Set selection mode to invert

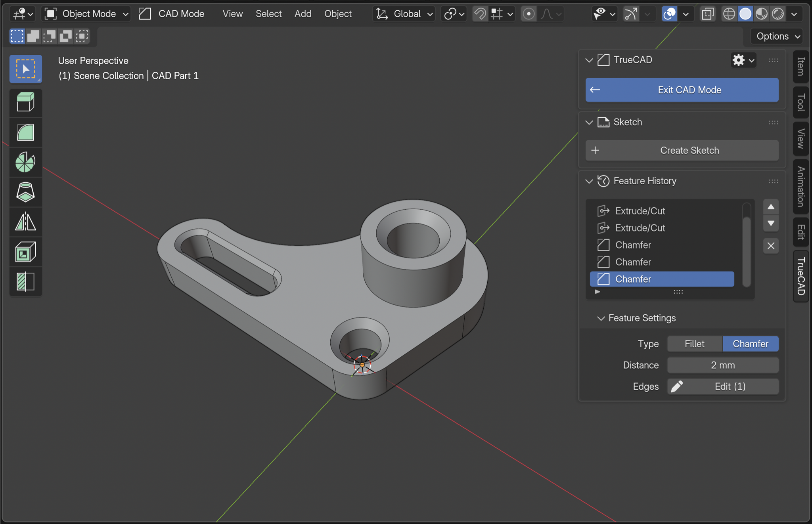point(66,36)
